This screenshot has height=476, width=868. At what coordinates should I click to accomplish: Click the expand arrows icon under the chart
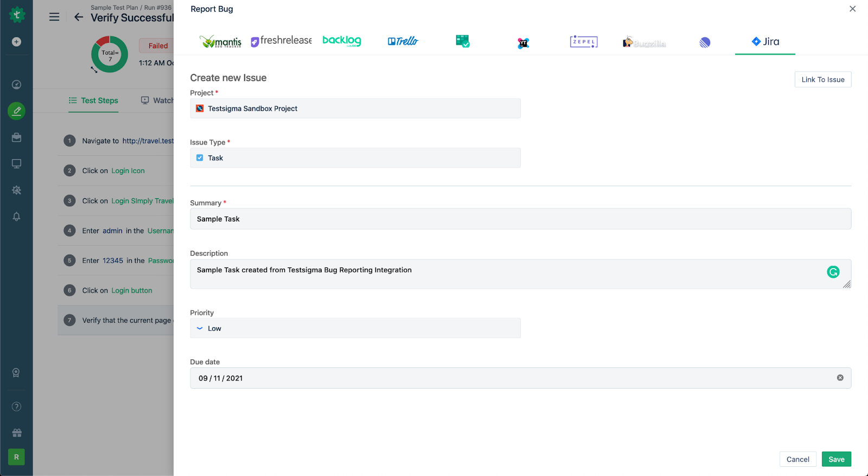tap(94, 69)
